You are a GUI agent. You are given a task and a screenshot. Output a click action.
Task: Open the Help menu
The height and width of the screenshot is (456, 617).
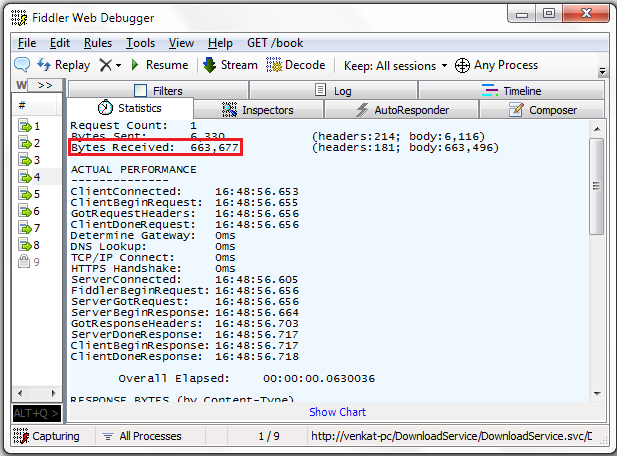click(x=220, y=43)
